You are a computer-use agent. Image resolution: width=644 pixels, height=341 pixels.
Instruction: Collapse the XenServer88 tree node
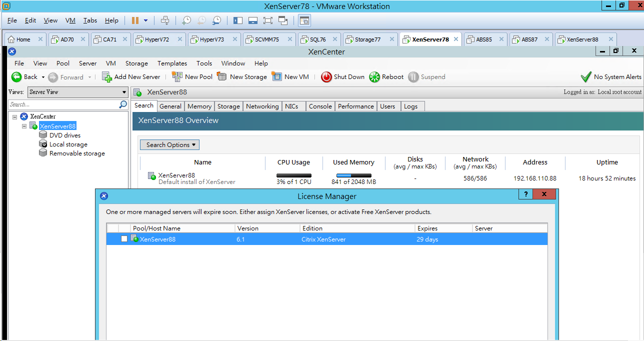tap(24, 126)
